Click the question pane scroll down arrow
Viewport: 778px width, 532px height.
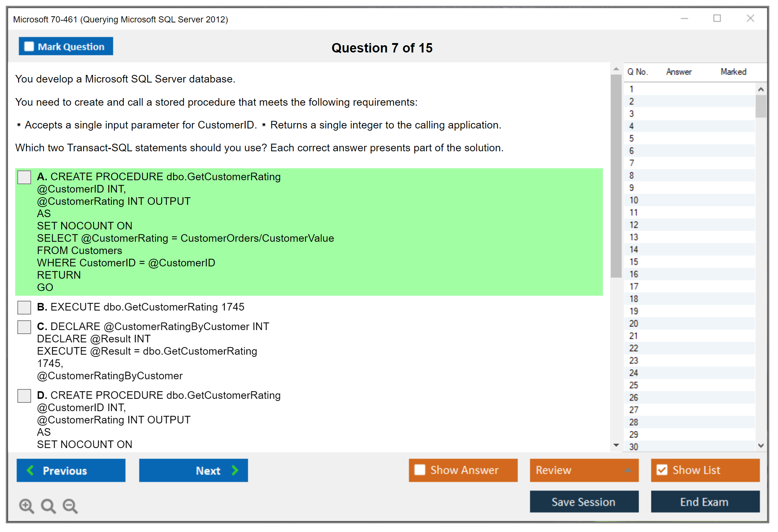(x=616, y=445)
